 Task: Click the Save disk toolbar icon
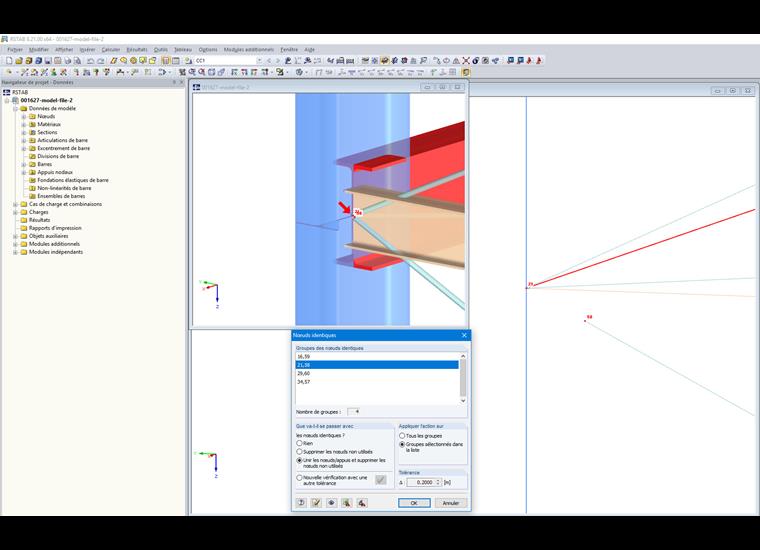tap(48, 61)
